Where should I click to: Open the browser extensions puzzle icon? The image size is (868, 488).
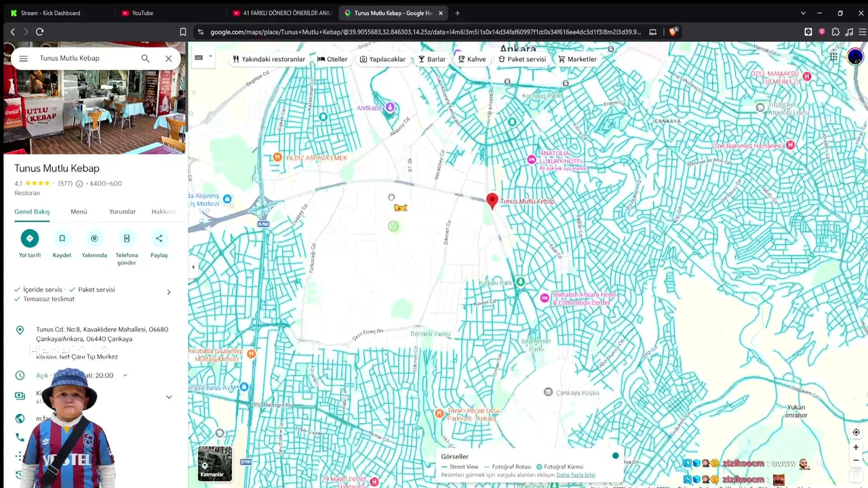click(x=835, y=32)
